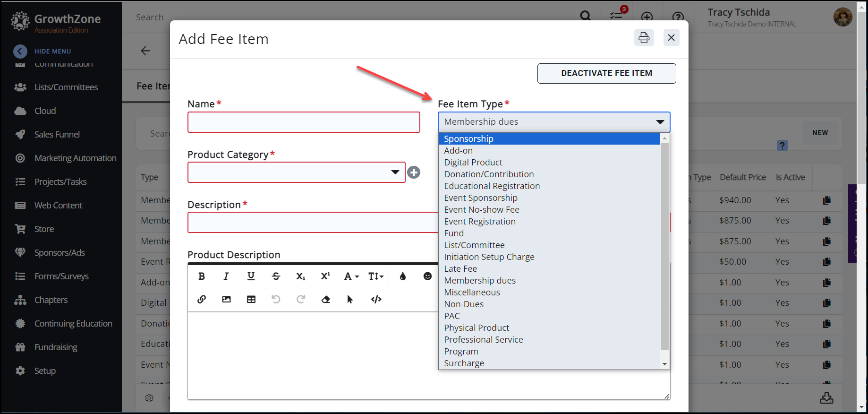Toggle italic formatting in the editor
This screenshot has width=868, height=414.
(x=226, y=276)
